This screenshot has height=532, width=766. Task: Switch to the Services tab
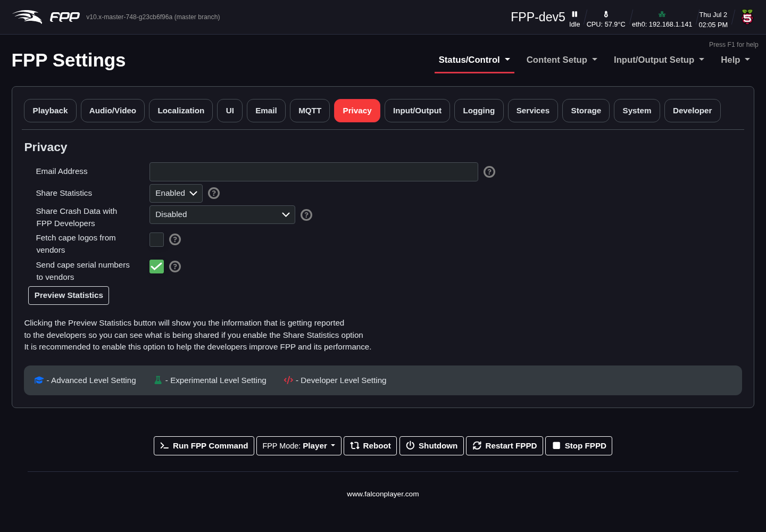[533, 111]
